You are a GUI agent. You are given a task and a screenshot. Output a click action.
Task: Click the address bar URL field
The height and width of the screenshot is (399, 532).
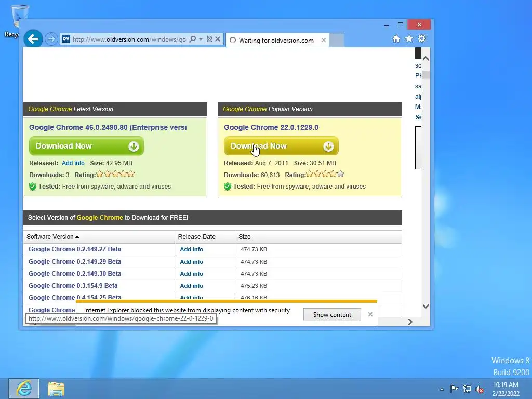coord(129,39)
